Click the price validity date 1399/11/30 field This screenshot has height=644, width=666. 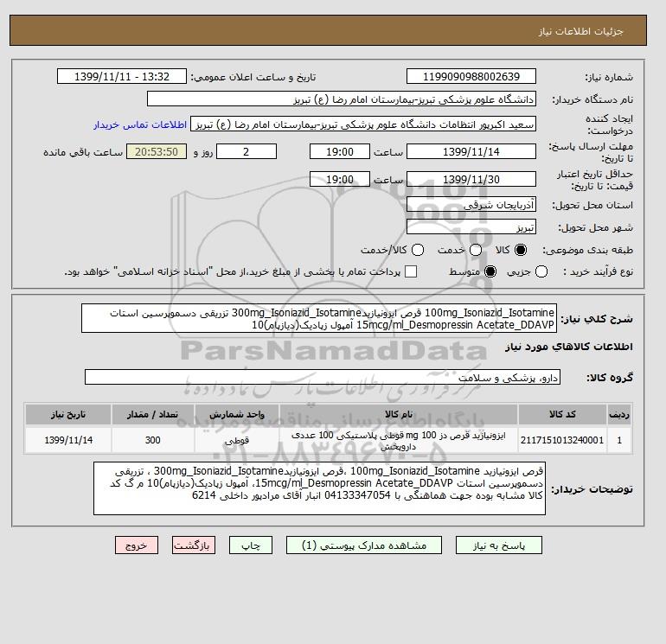(x=471, y=179)
